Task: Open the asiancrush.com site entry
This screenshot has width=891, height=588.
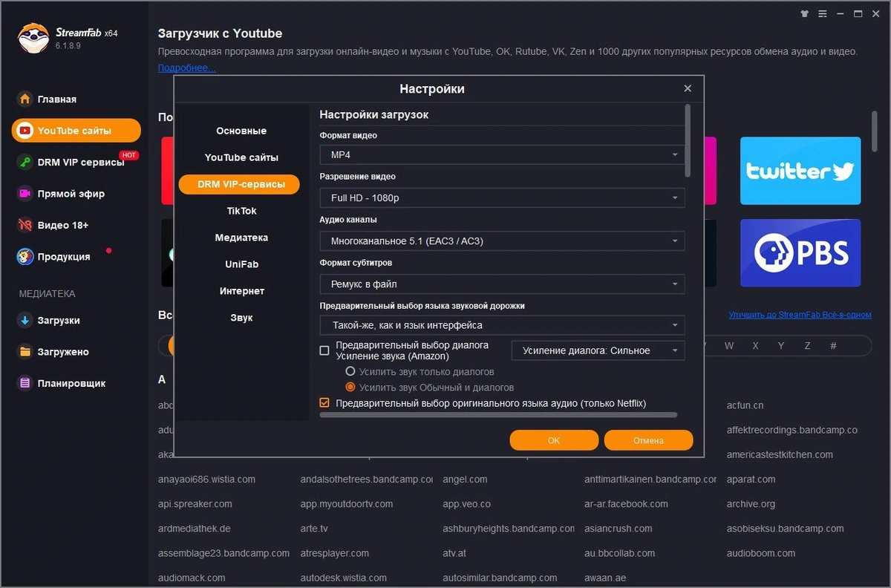Action: (x=619, y=529)
